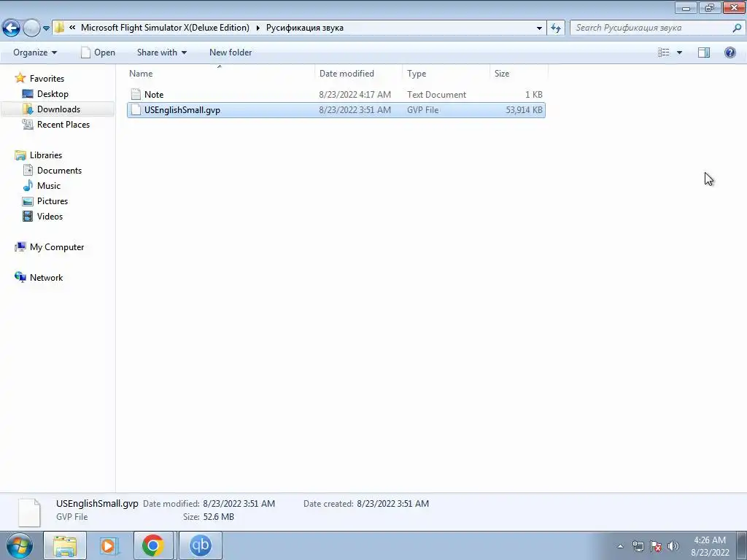Open the Music library
Image resolution: width=747 pixels, height=560 pixels.
49,186
